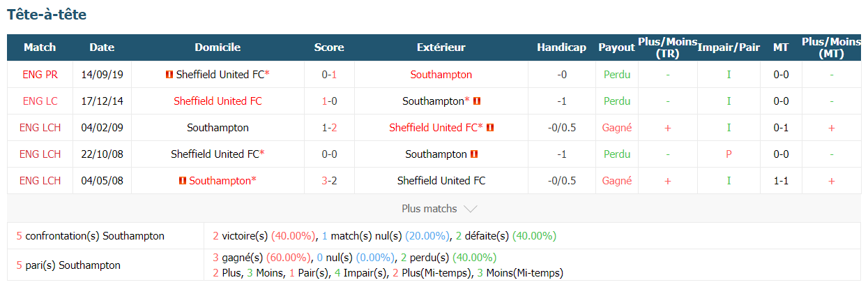Open the 1-2 score on 04/02/09
The height and width of the screenshot is (287, 868).
pyautogui.click(x=329, y=127)
